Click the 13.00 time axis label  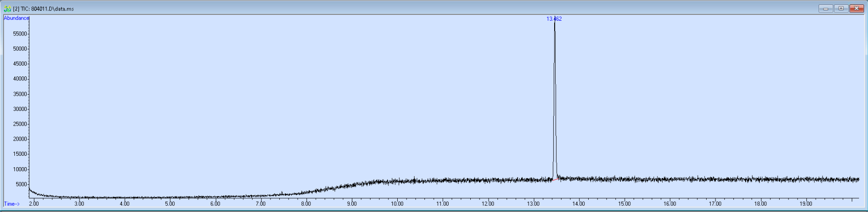coord(533,204)
